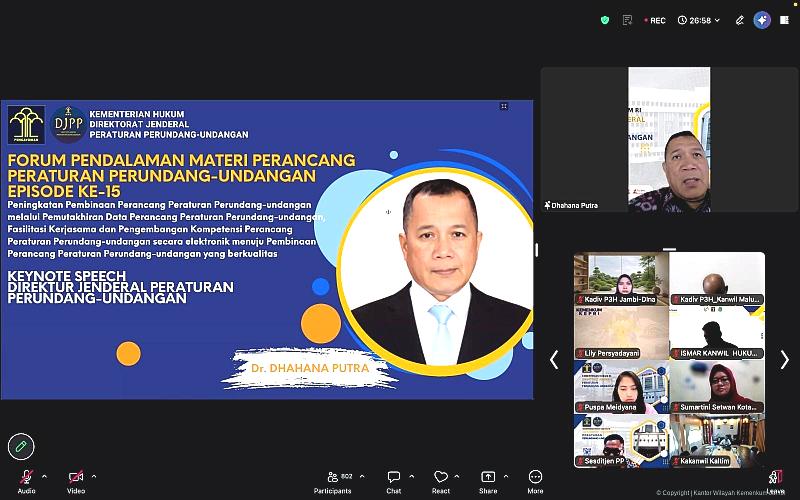Select Sumartini Setwan Kota... video tile

[717, 387]
